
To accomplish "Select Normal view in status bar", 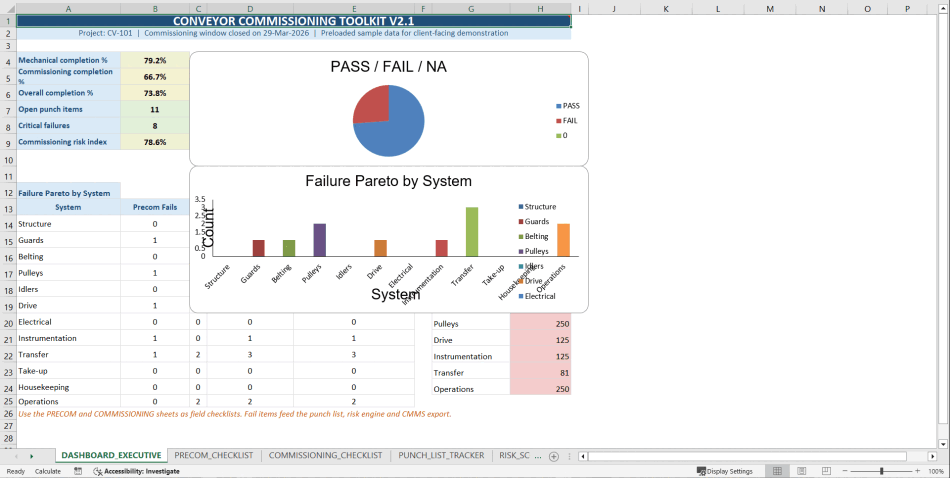I will click(x=775, y=471).
